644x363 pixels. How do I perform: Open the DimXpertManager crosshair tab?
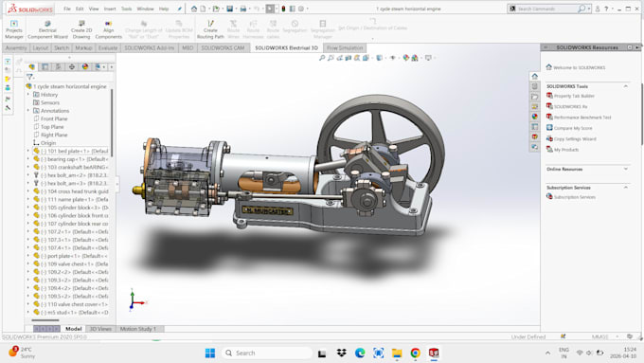click(x=71, y=66)
